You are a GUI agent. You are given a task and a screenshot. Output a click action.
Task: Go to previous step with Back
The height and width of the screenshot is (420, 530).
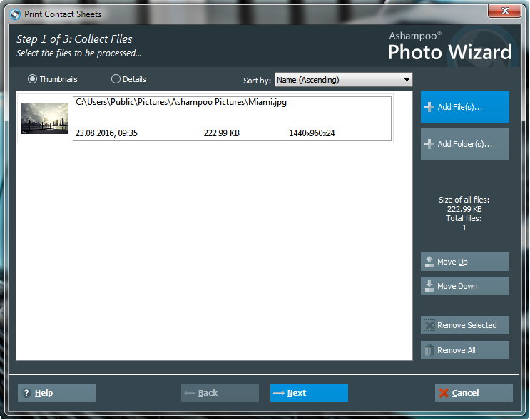tap(220, 393)
